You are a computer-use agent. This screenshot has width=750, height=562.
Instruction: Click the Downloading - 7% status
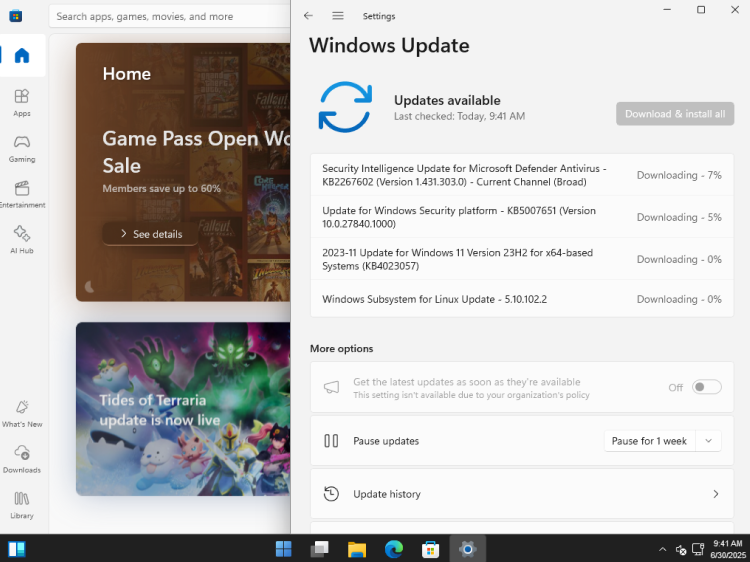tap(679, 175)
